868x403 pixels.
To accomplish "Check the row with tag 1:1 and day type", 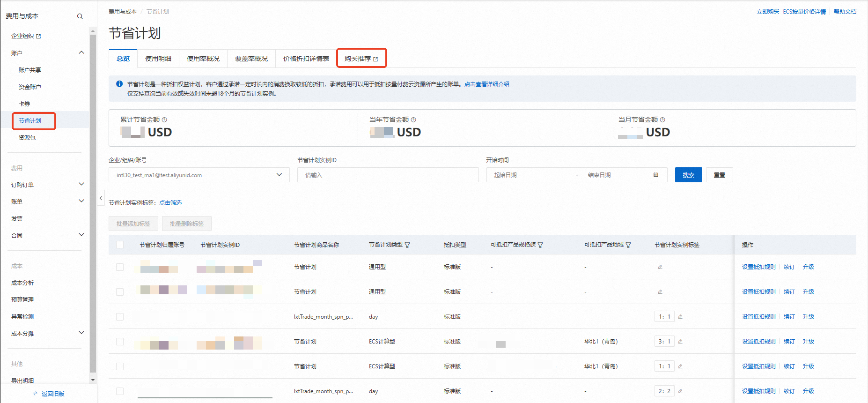I will coord(120,317).
